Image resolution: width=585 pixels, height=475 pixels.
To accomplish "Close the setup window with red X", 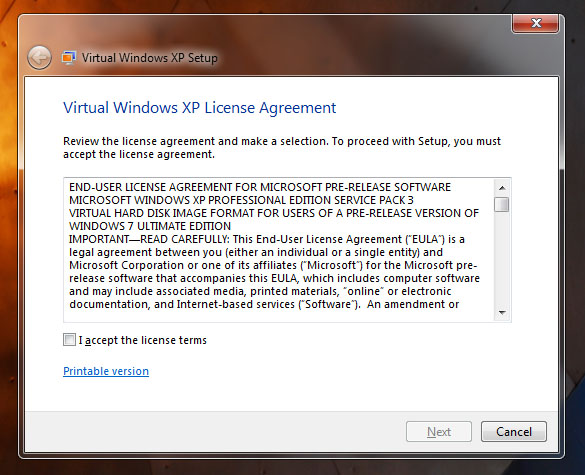I will tap(535, 24).
